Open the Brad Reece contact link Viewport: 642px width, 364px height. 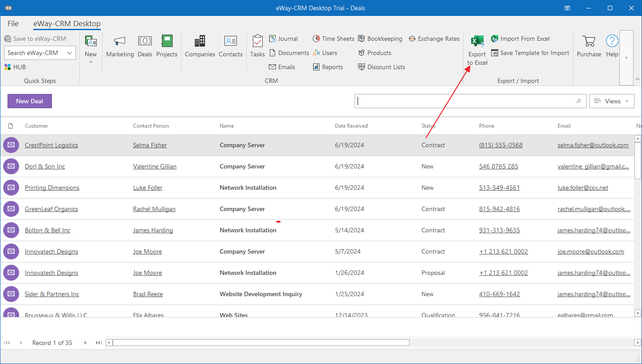point(148,294)
